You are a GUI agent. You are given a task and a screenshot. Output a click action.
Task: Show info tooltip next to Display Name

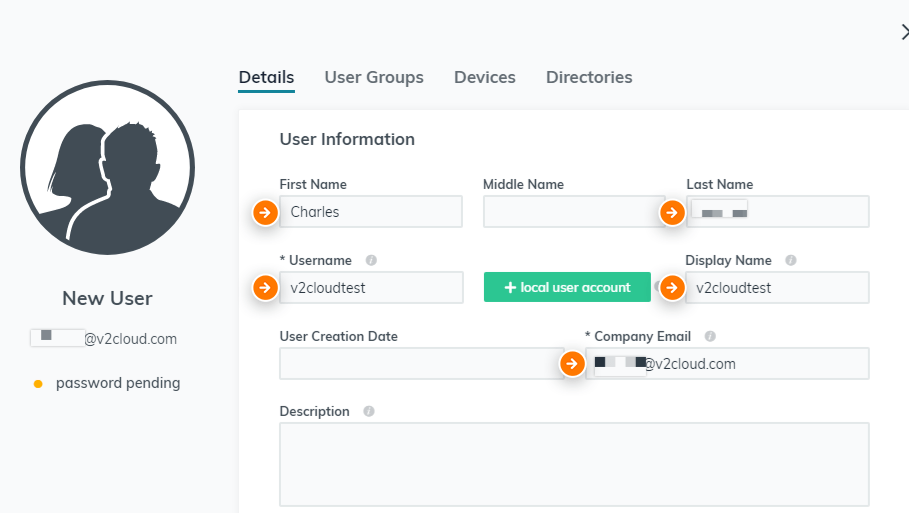pyautogui.click(x=790, y=260)
